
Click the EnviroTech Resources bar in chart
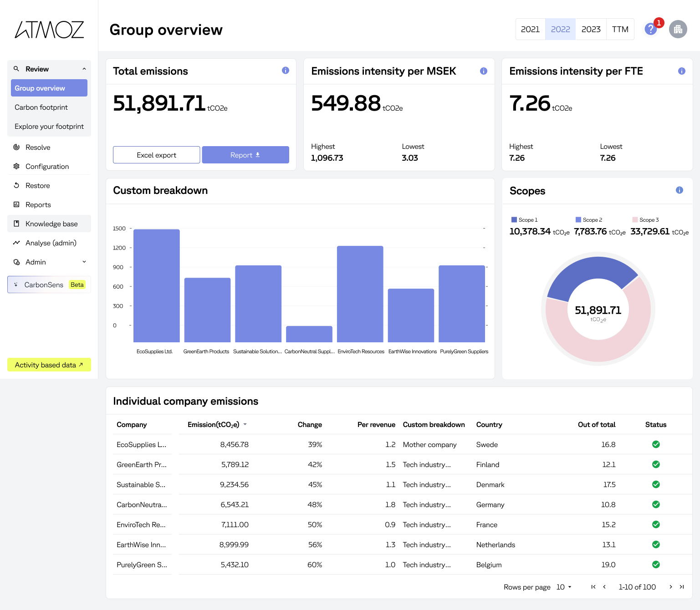[360, 294]
